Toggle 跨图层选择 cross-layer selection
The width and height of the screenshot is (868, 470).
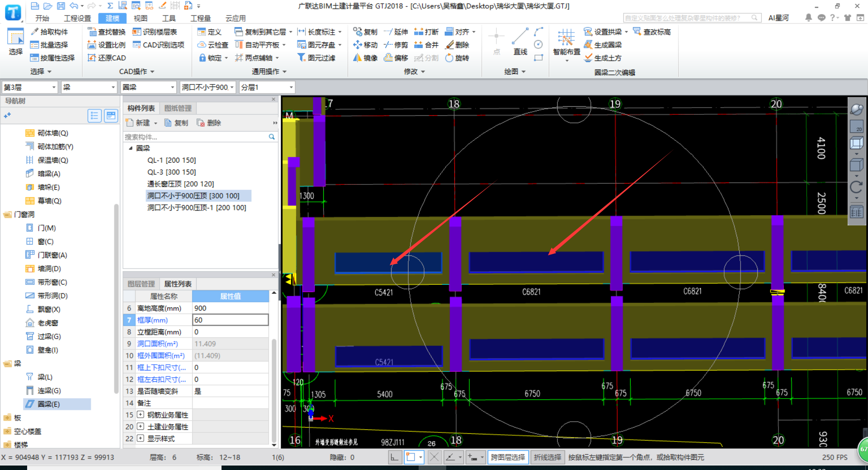[x=508, y=457]
